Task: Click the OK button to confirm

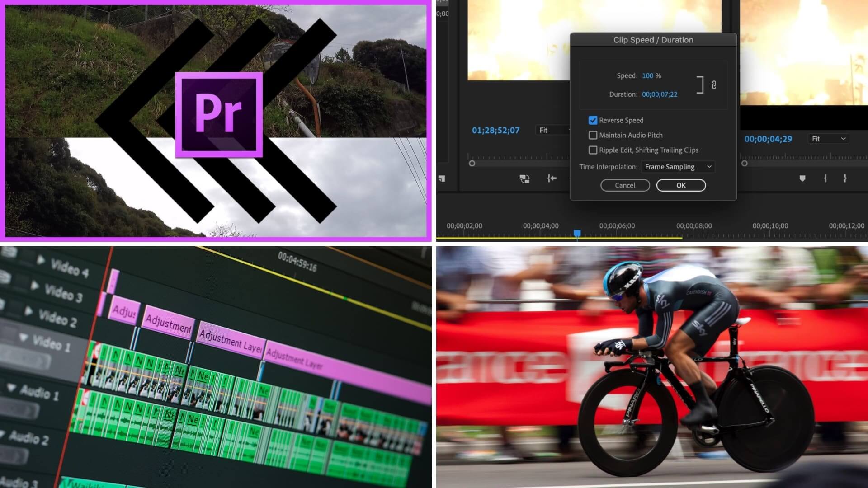Action: (681, 185)
